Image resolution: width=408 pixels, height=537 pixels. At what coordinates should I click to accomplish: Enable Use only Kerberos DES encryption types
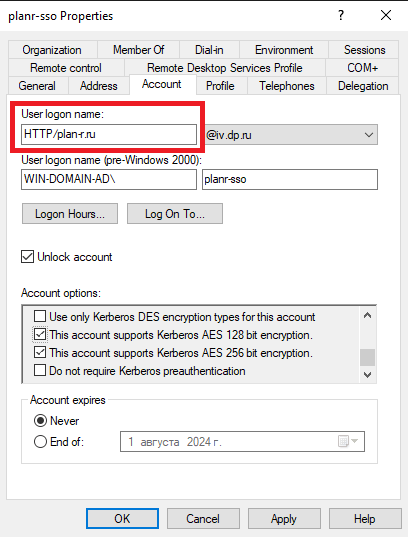tap(40, 316)
